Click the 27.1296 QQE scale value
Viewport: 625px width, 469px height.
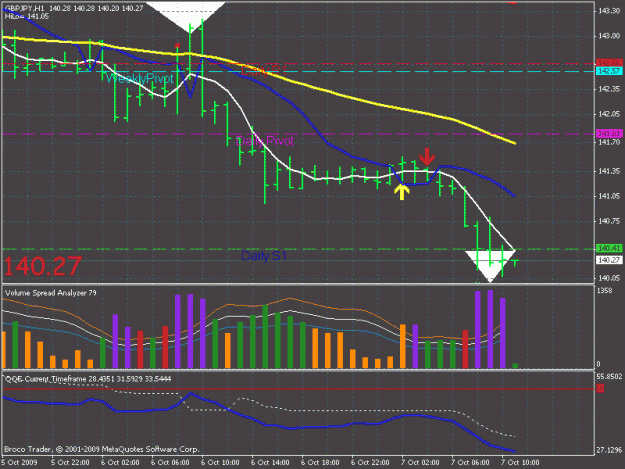(x=609, y=450)
